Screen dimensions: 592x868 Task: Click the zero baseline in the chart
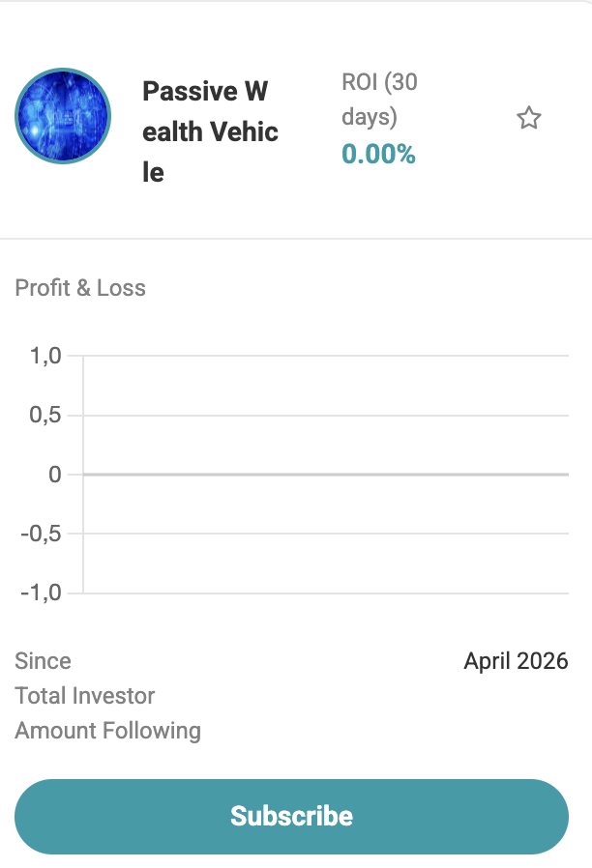[x=325, y=474]
